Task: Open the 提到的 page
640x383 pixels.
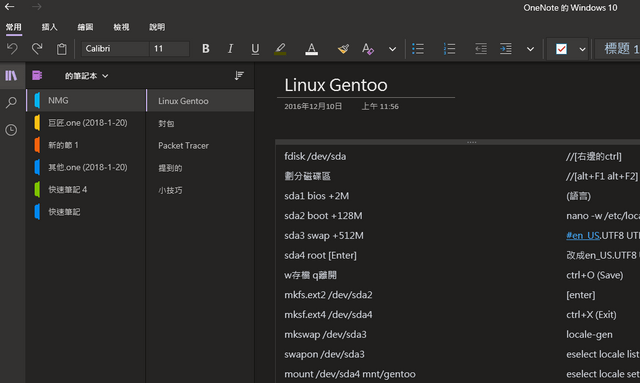Action: pyautogui.click(x=200, y=168)
